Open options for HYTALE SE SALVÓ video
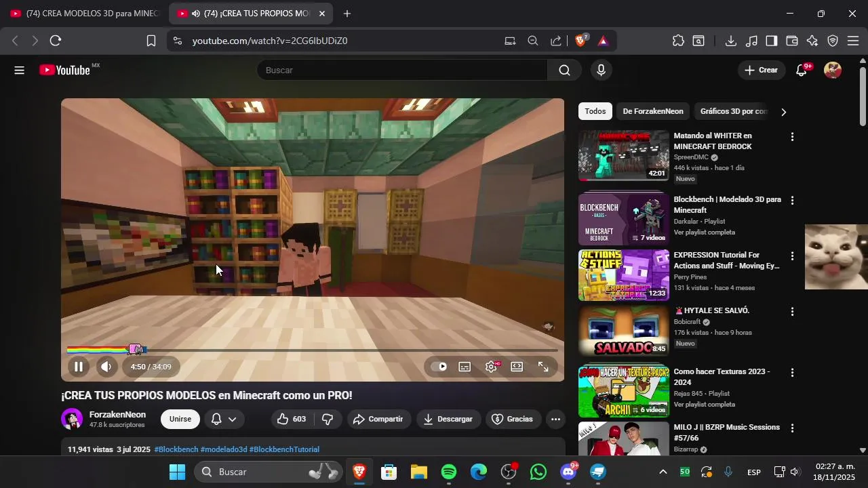This screenshot has width=868, height=488. [792, 312]
